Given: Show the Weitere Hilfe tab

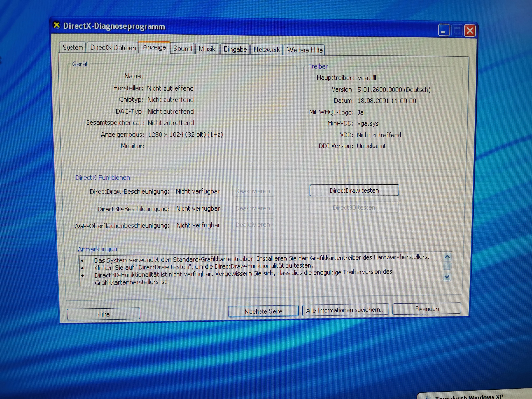Looking at the screenshot, I should click(x=304, y=50).
